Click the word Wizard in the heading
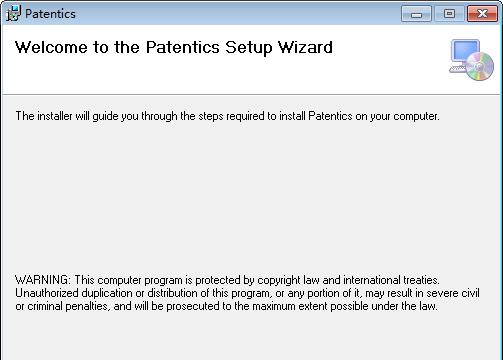This screenshot has height=360, width=503. pos(305,47)
